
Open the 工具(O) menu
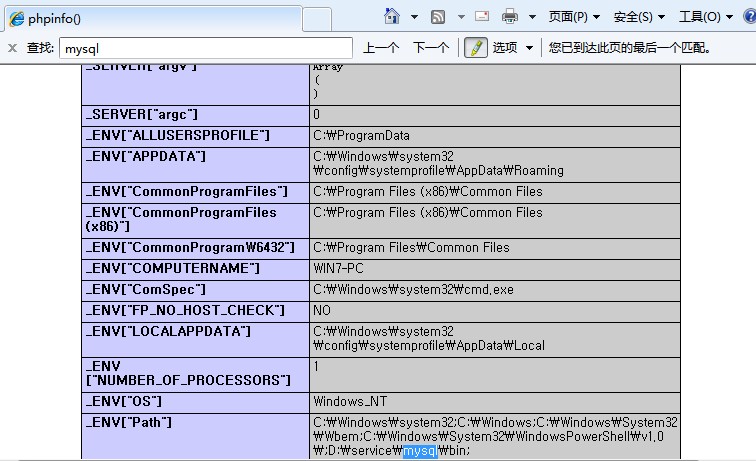pos(705,17)
